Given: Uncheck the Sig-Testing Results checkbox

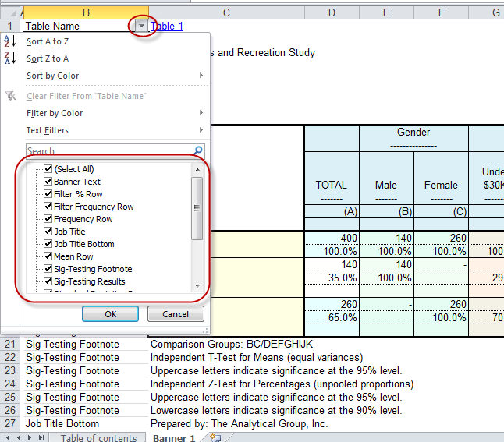Looking at the screenshot, I should (48, 281).
